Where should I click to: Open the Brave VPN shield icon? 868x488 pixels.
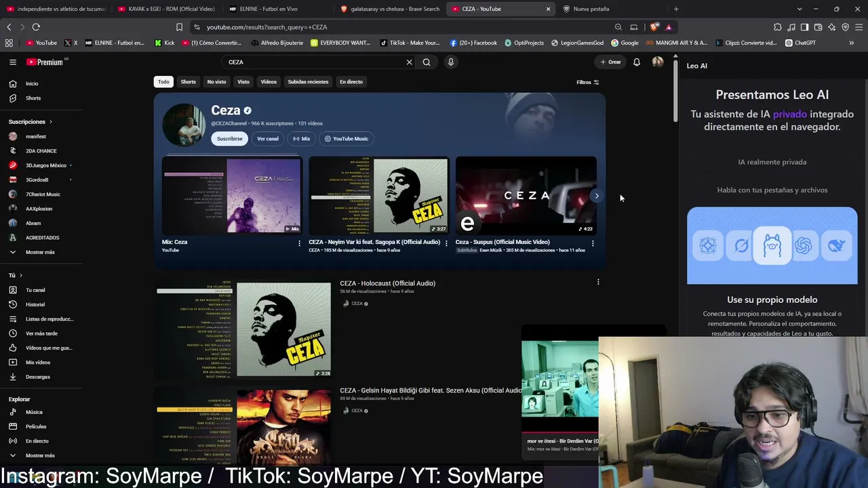click(845, 27)
